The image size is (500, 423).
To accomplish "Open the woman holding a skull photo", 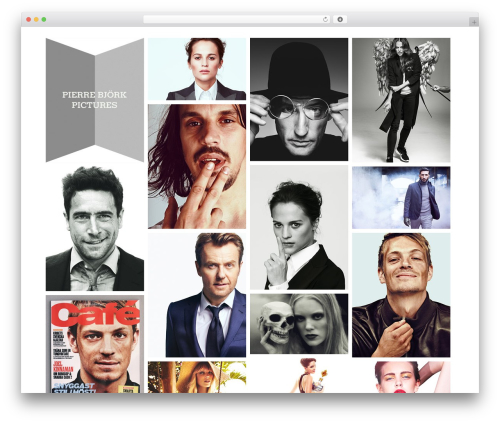I will pos(299,324).
